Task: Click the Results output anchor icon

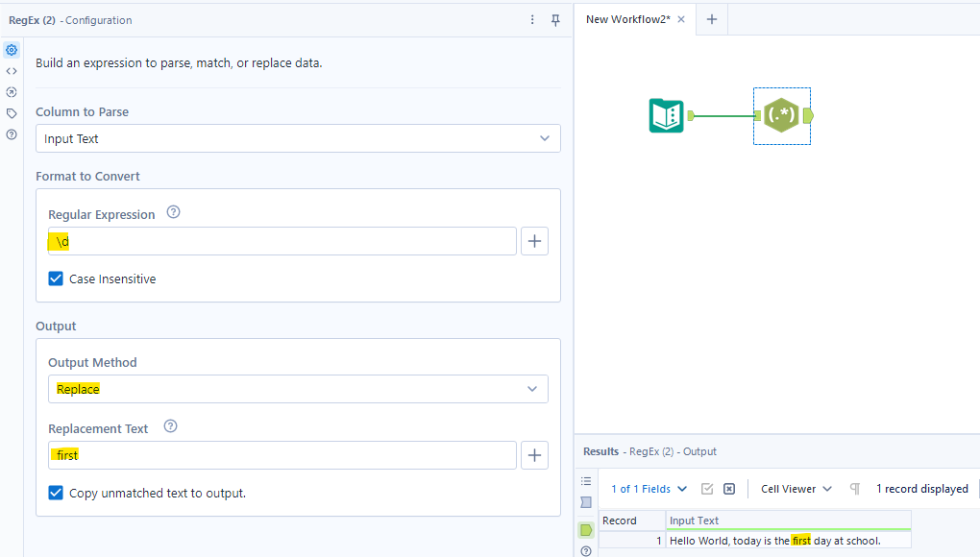Action: point(586,530)
